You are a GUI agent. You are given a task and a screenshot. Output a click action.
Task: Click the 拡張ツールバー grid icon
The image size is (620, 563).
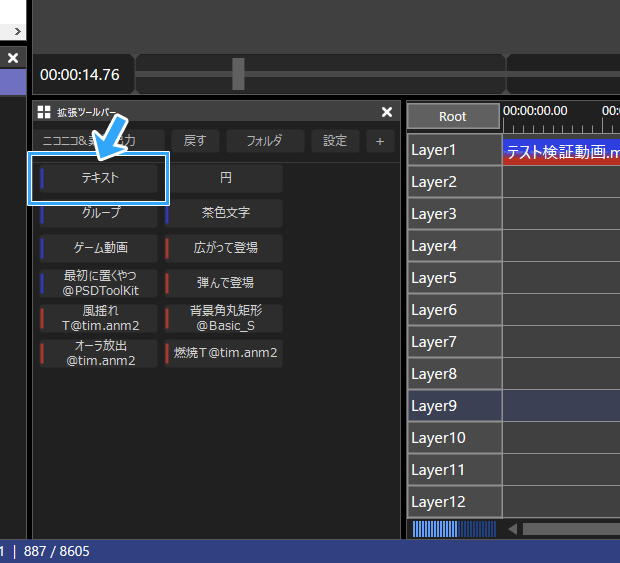44,112
